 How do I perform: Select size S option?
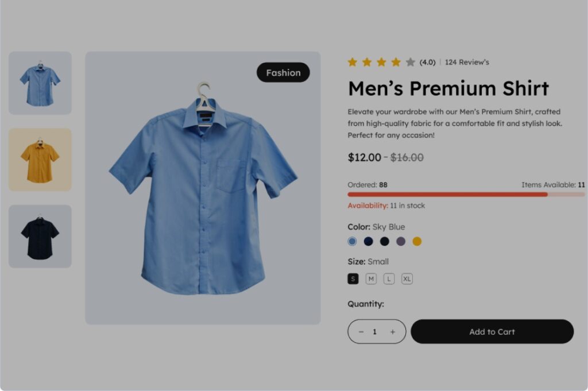353,279
